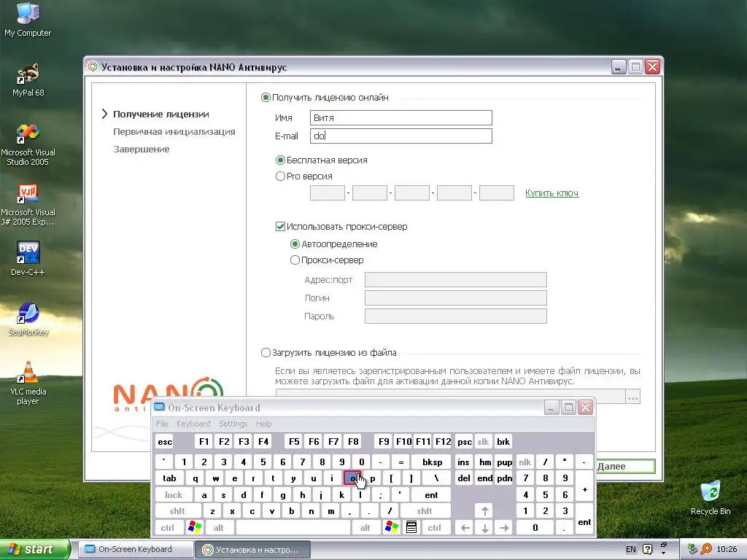
Task: Click first Pro license key segment field
Action: tap(327, 192)
